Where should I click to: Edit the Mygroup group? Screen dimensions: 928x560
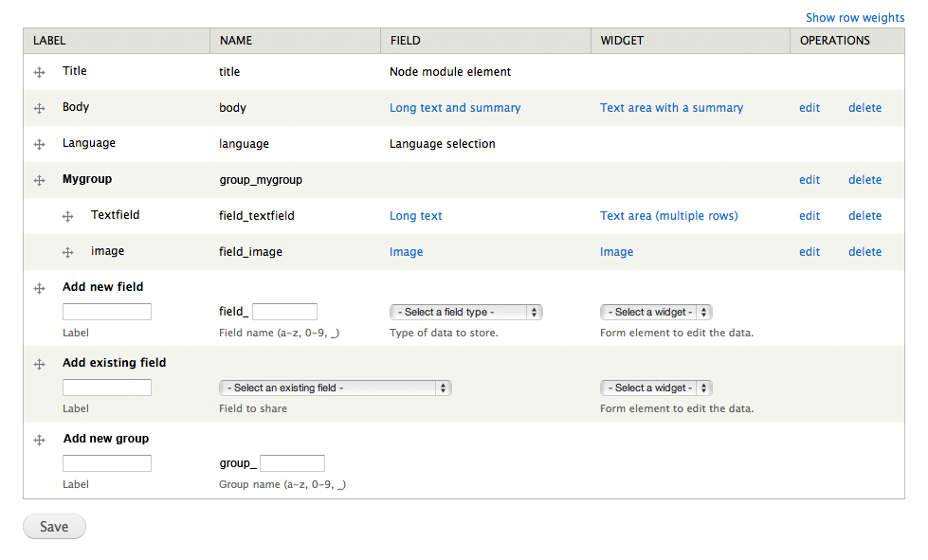(x=809, y=180)
